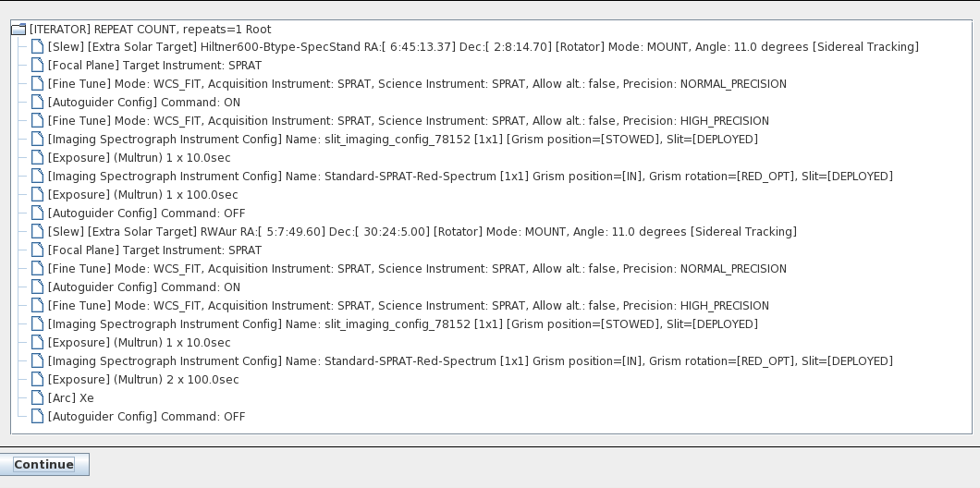The image size is (980, 488).
Task: Click the document icon next to RWAur slew
Action: [x=38, y=232]
